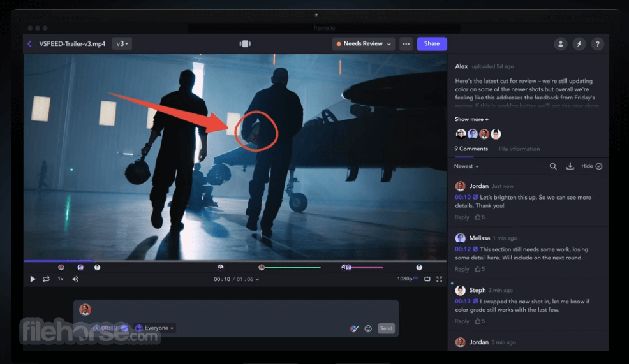The width and height of the screenshot is (629, 364).
Task: Open the Needs Review status dropdown
Action: coord(364,44)
